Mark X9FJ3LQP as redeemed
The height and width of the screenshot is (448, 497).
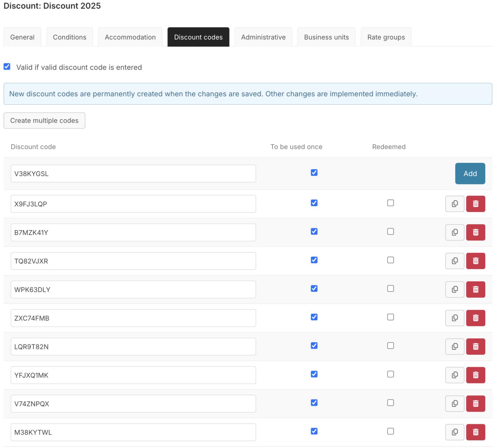(390, 203)
